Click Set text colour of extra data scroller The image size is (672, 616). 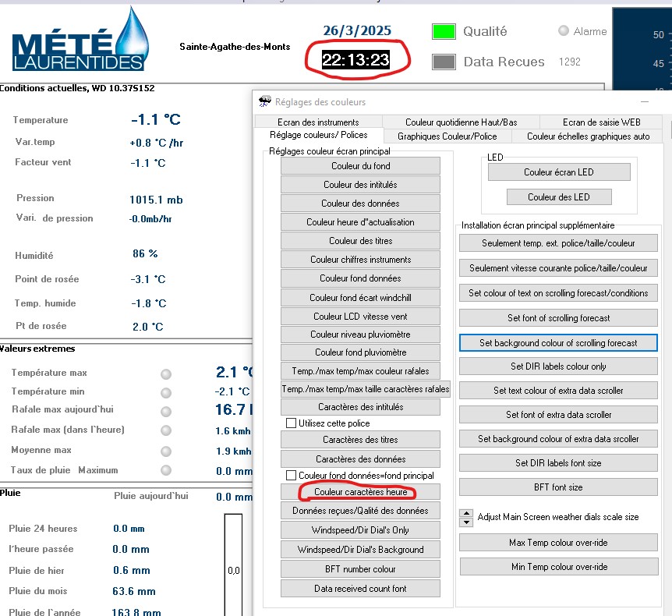[x=558, y=391]
